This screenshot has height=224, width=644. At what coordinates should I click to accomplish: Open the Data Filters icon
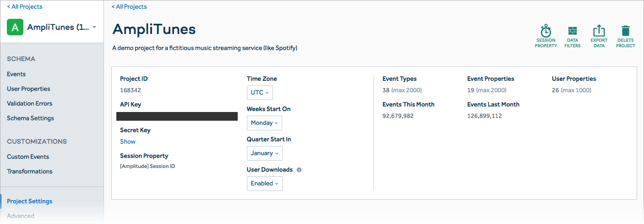(573, 31)
